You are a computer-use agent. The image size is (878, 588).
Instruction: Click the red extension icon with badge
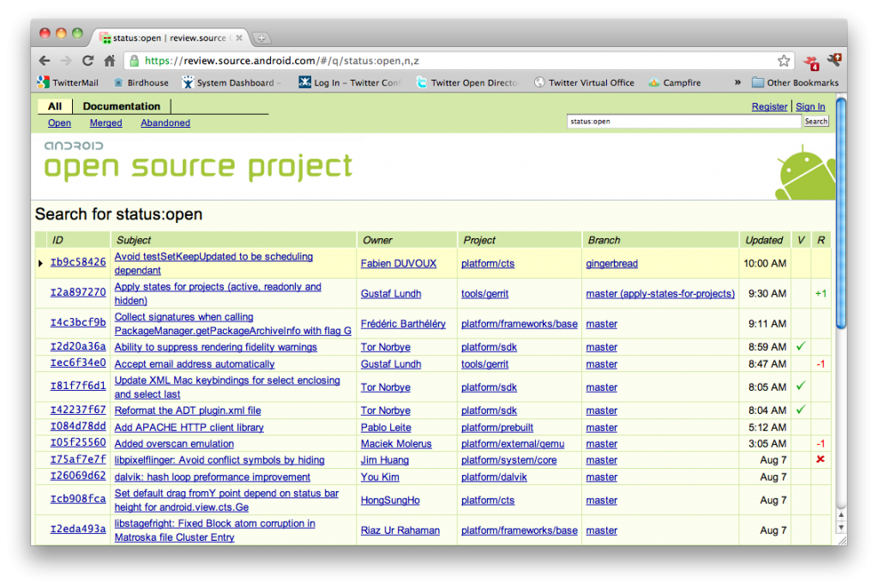(x=809, y=61)
